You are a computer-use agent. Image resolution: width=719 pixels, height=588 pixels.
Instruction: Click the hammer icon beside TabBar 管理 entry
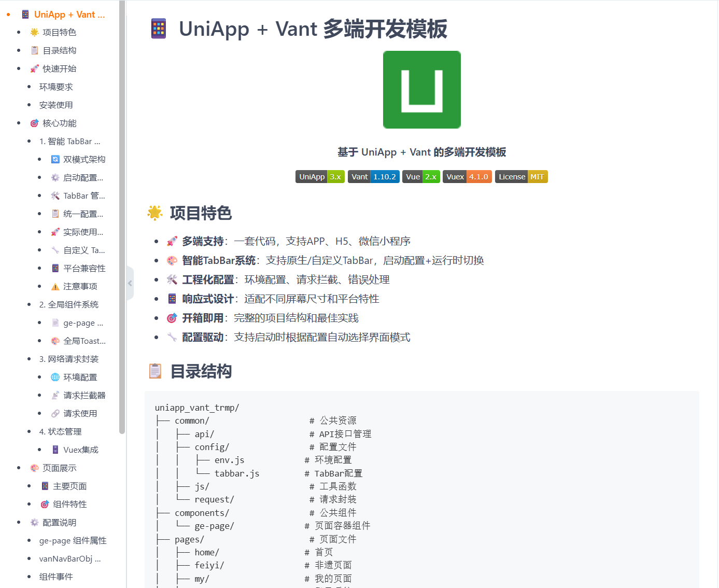55,195
